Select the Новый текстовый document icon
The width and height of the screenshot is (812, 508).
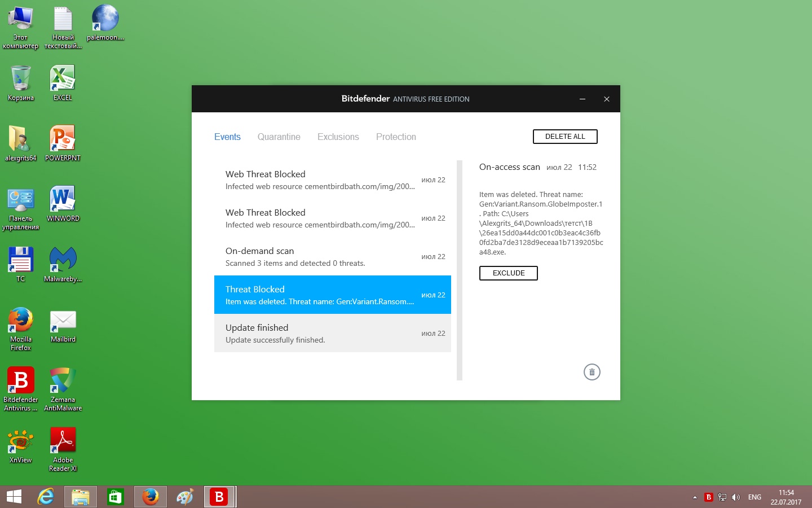(63, 28)
